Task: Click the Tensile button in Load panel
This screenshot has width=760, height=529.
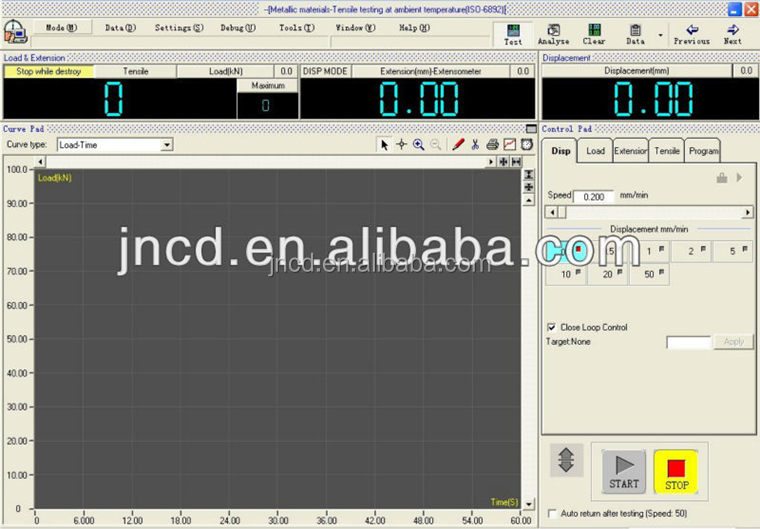Action: pyautogui.click(x=135, y=71)
